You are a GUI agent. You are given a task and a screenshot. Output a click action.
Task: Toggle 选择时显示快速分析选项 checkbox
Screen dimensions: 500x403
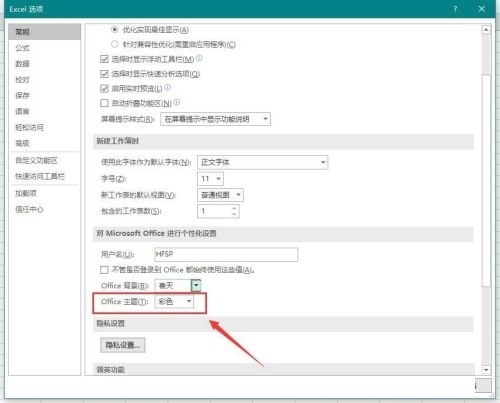tap(104, 74)
